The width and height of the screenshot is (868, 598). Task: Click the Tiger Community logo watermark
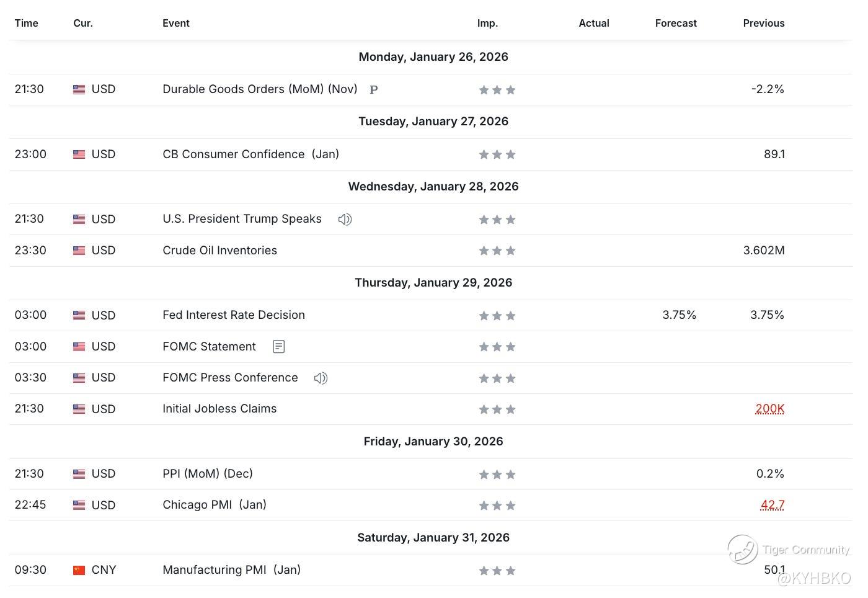pyautogui.click(x=743, y=549)
